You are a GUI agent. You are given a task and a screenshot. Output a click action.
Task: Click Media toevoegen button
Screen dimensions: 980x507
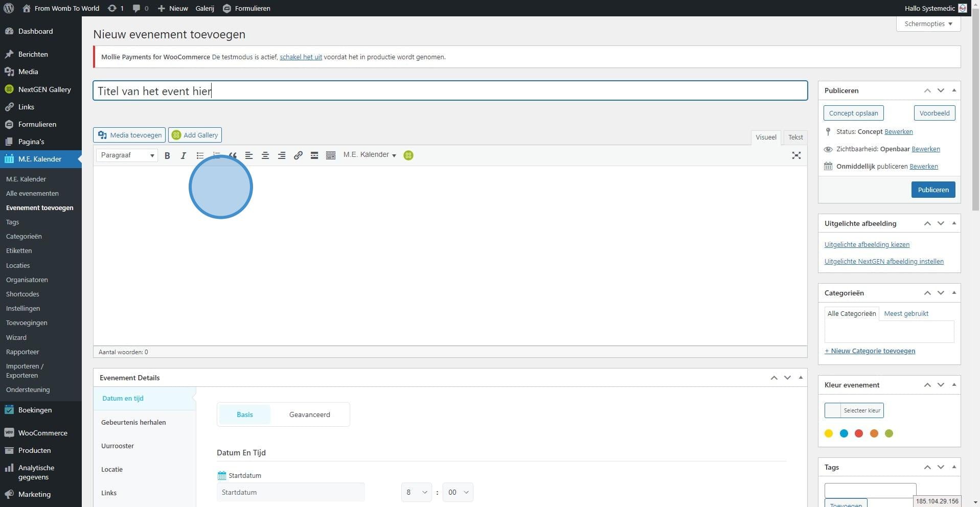pos(129,135)
